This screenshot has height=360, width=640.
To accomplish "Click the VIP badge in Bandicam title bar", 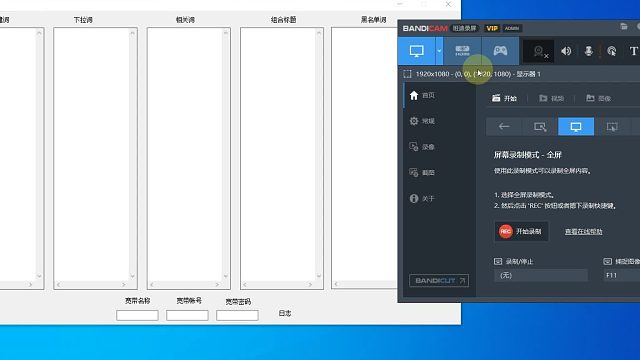I will pos(492,28).
